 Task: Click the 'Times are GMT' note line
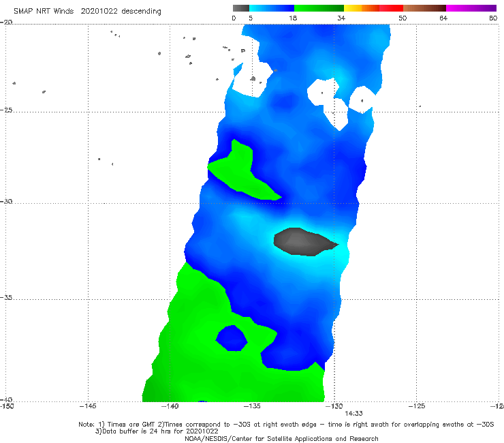tap(286, 425)
